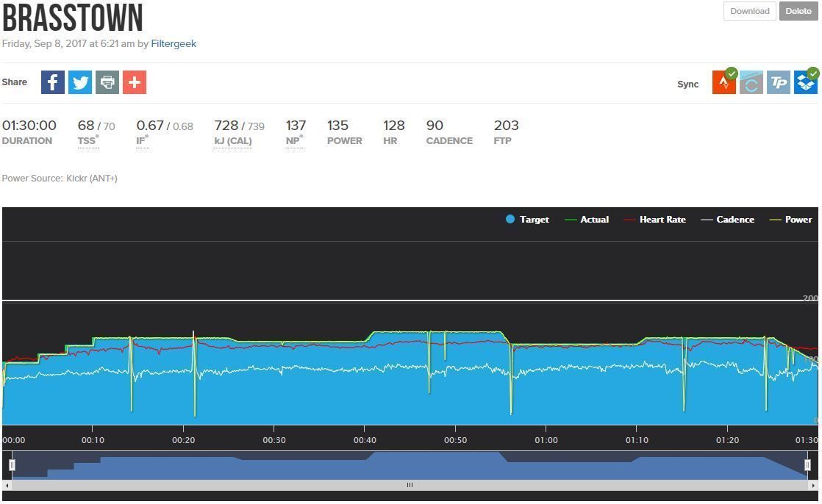Sync the ride to Strava
Viewport: 822px width, 504px height.
click(x=724, y=83)
